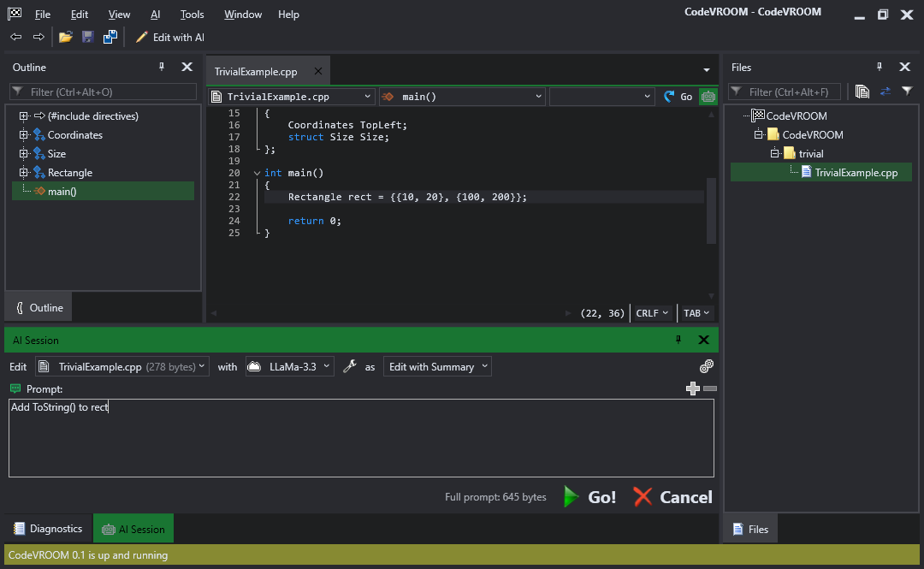The height and width of the screenshot is (569, 924).
Task: Expand the Coordinates node in Outline
Action: 24,135
